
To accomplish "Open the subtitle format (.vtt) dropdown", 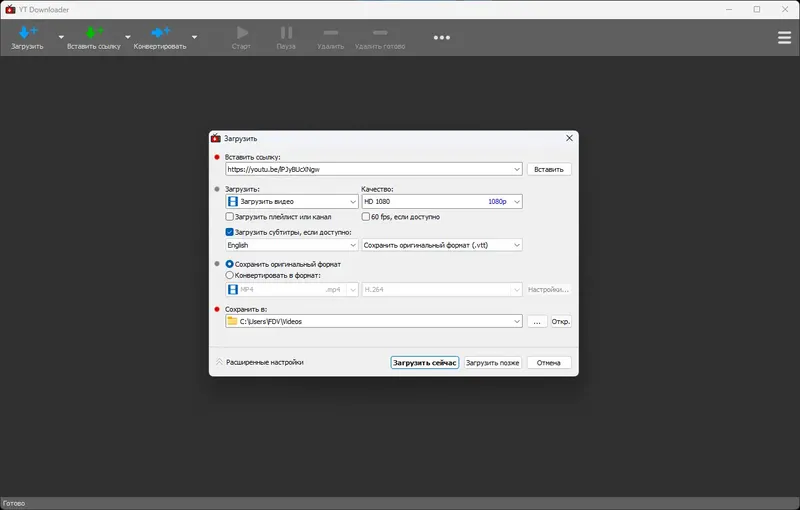I will [442, 245].
